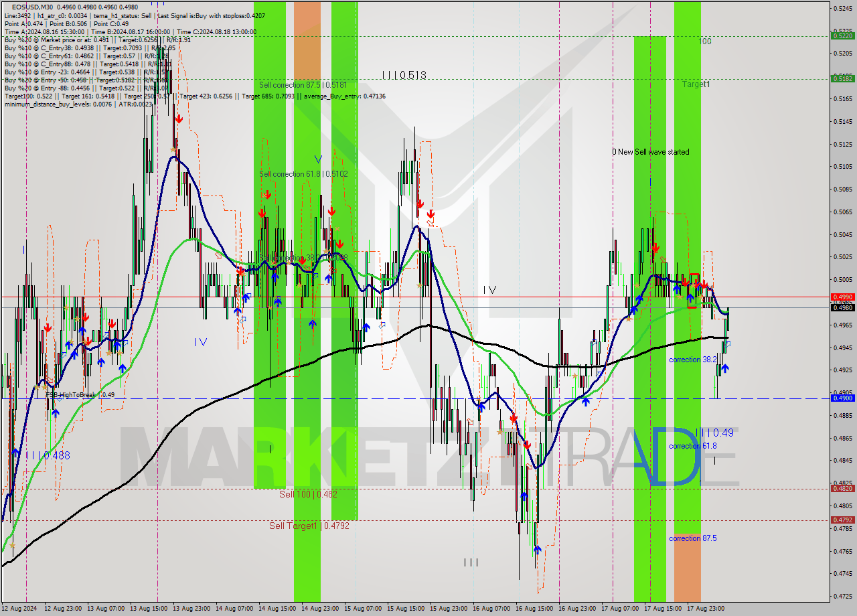This screenshot has width=857, height=616.
Task: Click '16 Aug 15:00' on the time axis
Action: [x=534, y=609]
